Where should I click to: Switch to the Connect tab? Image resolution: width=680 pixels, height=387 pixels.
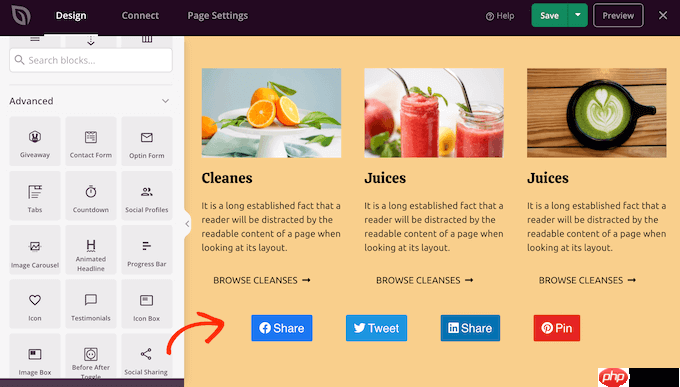tap(140, 16)
